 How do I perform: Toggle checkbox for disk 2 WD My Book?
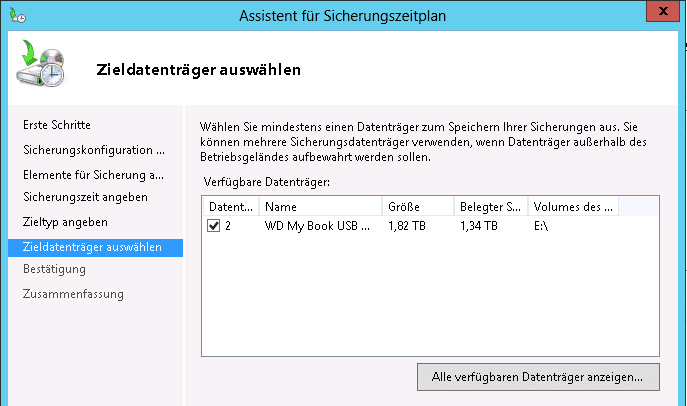click(213, 226)
